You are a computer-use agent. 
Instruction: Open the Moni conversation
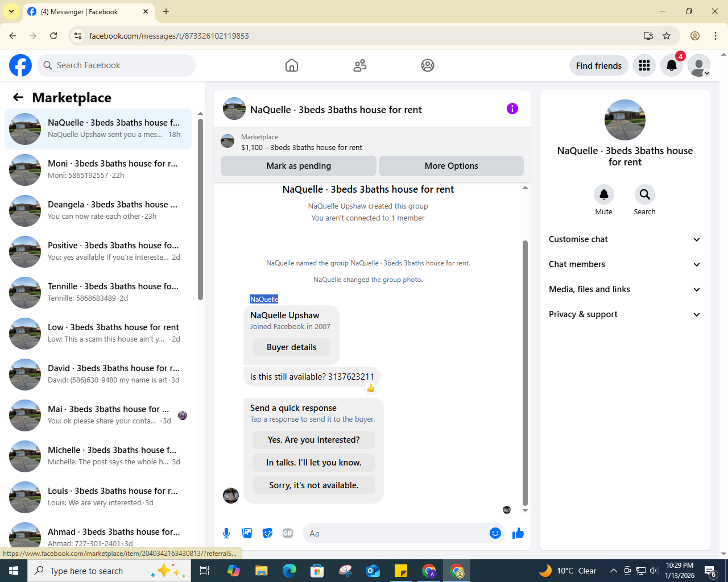98,170
